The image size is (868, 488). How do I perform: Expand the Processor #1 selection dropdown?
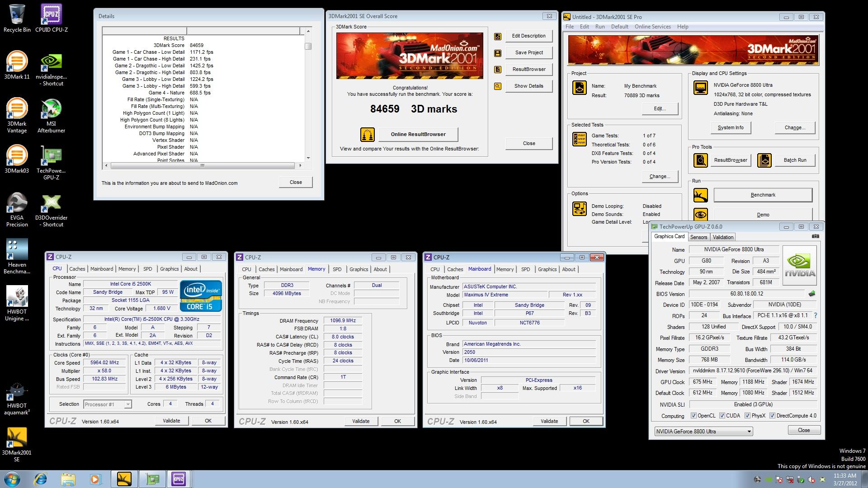pos(107,404)
